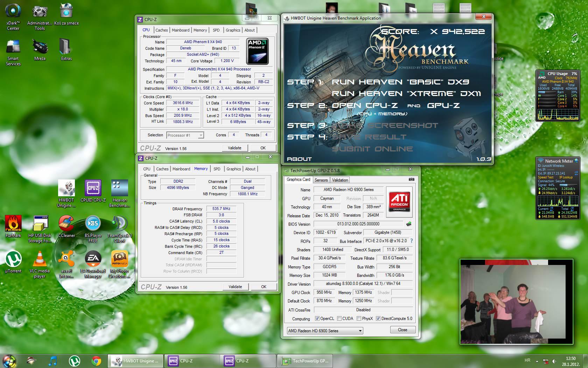Open xDark Center desktop icon
The image size is (588, 368).
(13, 16)
